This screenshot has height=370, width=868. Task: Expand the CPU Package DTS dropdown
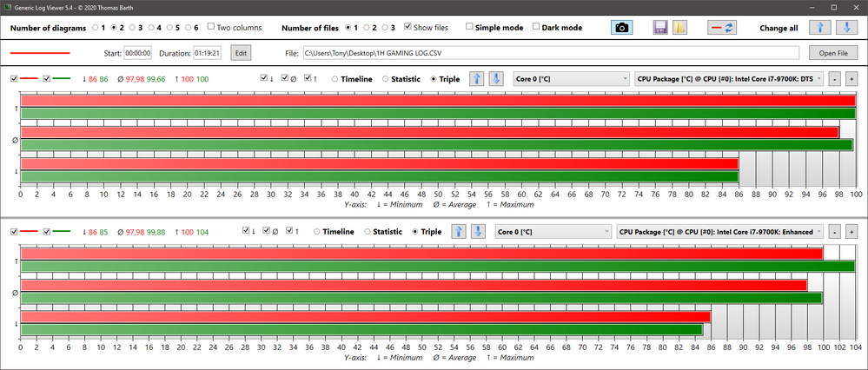click(728, 79)
